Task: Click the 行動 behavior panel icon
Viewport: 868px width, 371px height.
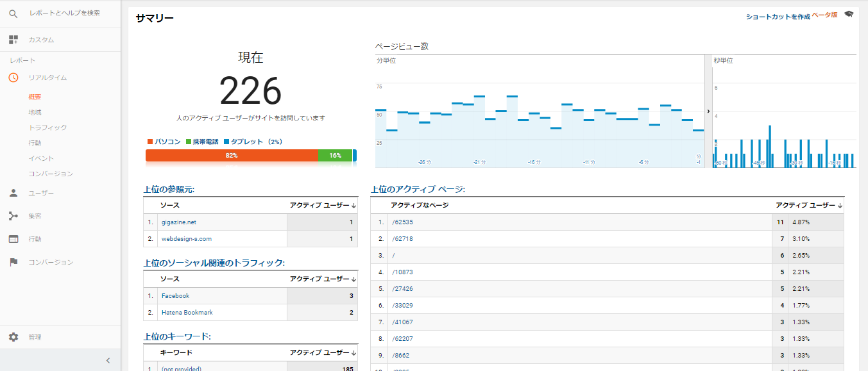Action: click(x=13, y=239)
